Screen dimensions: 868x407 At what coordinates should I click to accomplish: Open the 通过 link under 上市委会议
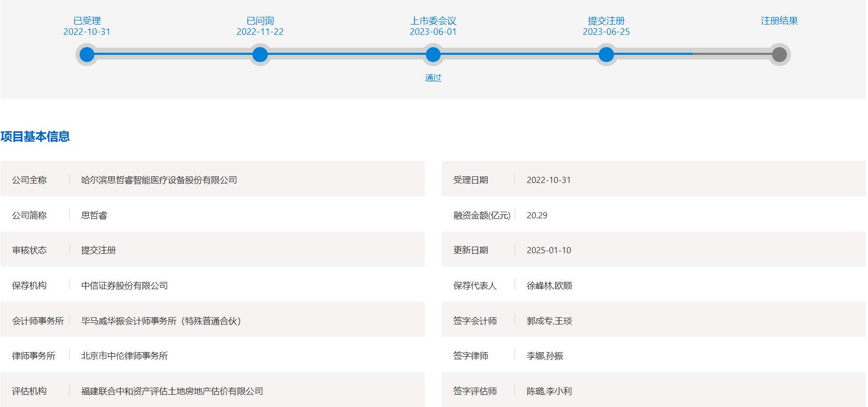tap(433, 78)
